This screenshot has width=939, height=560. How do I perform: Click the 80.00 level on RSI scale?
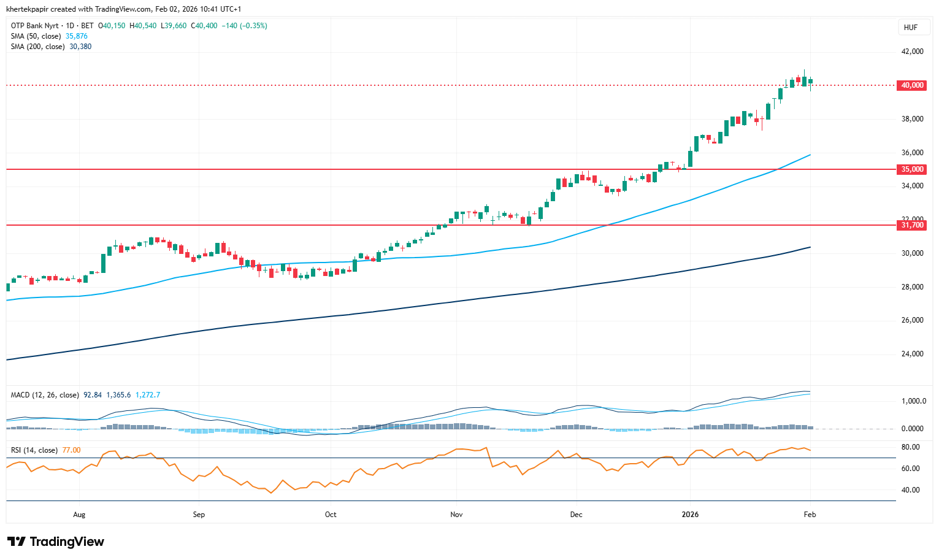point(910,447)
